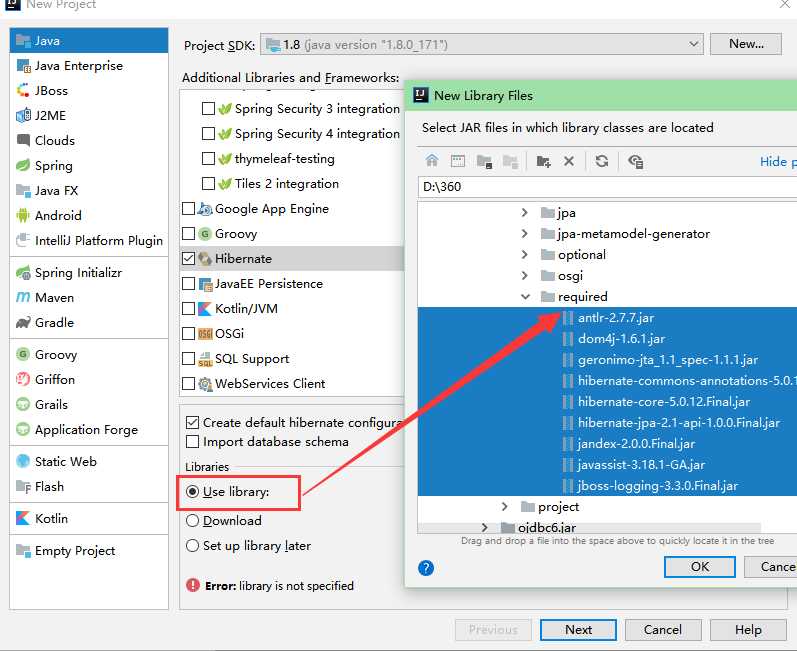The image size is (797, 651).
Task: Toggle Create default hibernate configuration checkbox
Action: tap(192, 422)
